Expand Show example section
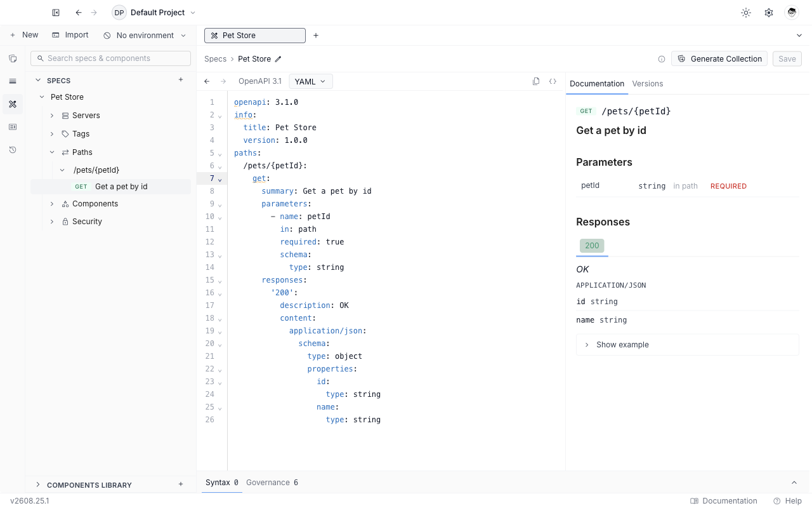812x508 pixels. point(687,345)
